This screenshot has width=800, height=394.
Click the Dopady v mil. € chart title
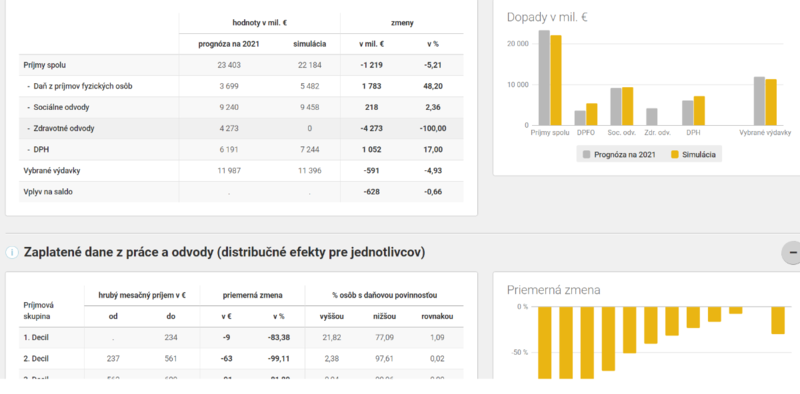click(x=547, y=17)
